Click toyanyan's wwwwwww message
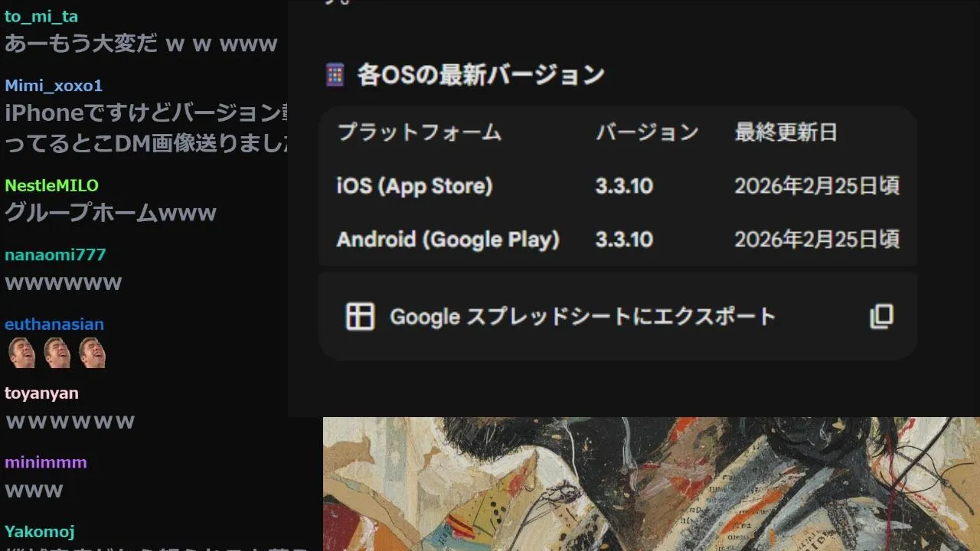The image size is (980, 551). coord(70,422)
